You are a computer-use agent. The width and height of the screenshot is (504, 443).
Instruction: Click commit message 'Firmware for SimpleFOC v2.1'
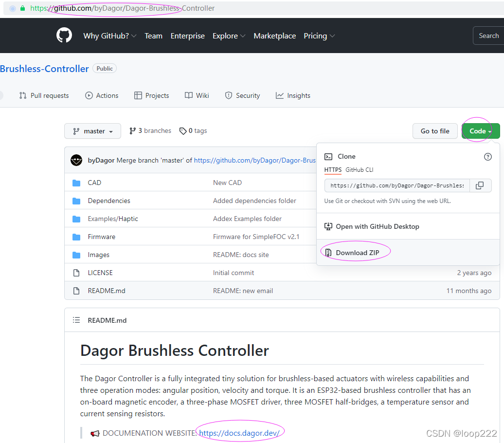pos(256,237)
